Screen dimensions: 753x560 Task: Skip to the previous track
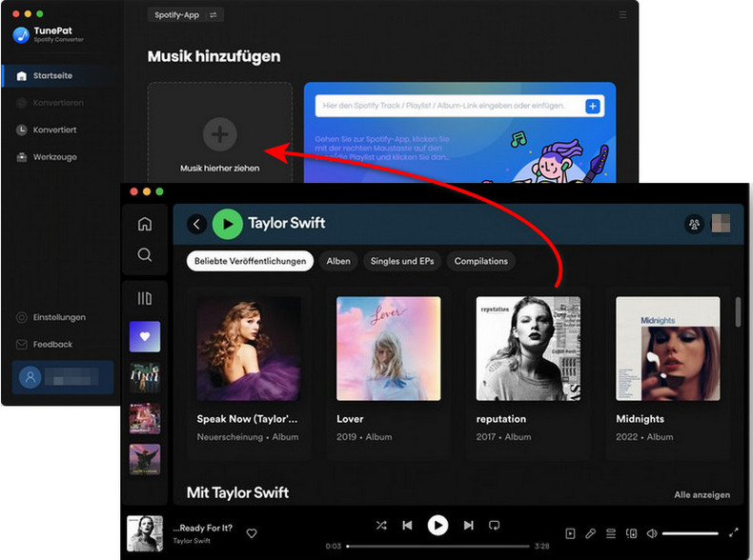[x=407, y=526]
